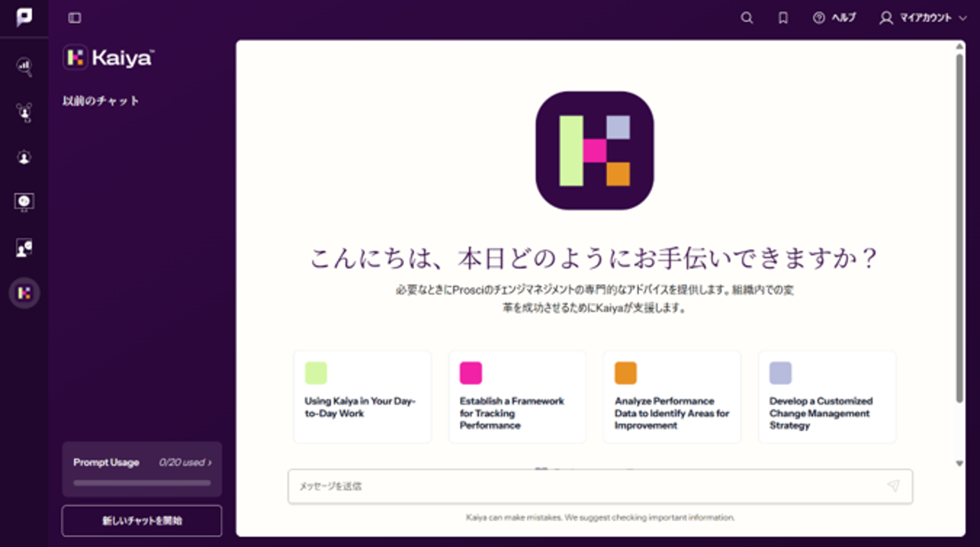Expand the マイアカウント dropdown chevron
Image resolution: width=980 pixels, height=547 pixels.
pyautogui.click(x=963, y=18)
